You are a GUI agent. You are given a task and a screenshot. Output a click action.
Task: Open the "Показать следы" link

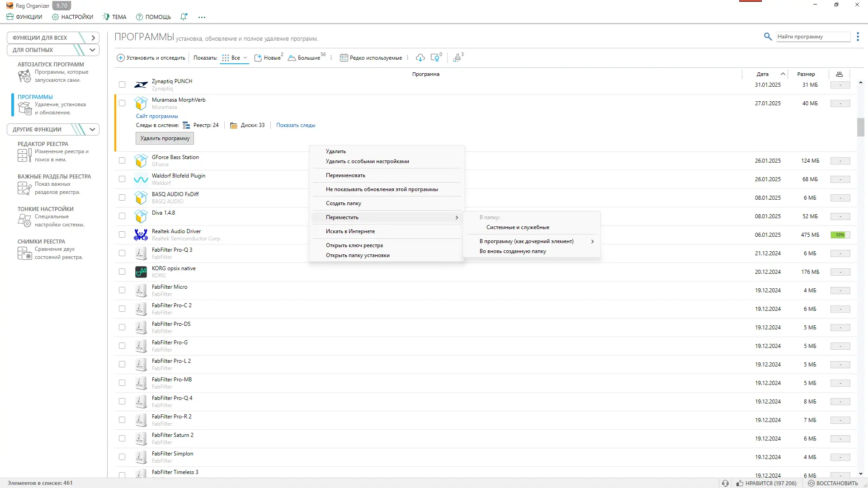296,125
